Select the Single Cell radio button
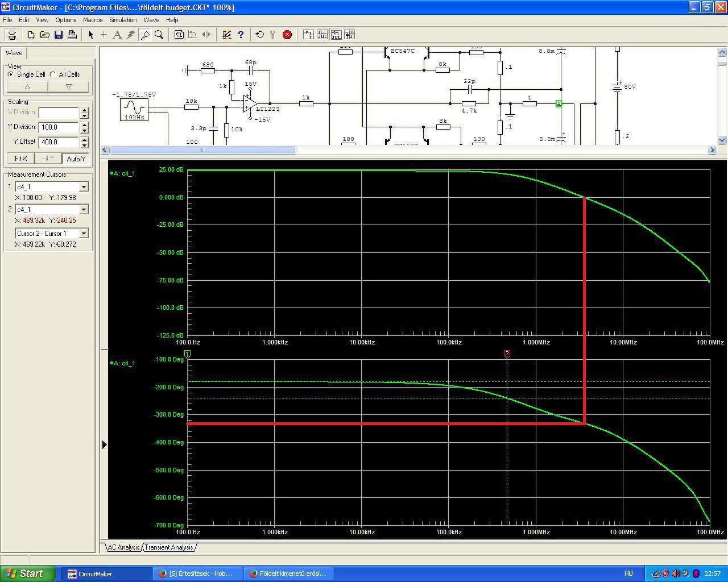Viewport: 728px width, 582px height. (x=11, y=74)
